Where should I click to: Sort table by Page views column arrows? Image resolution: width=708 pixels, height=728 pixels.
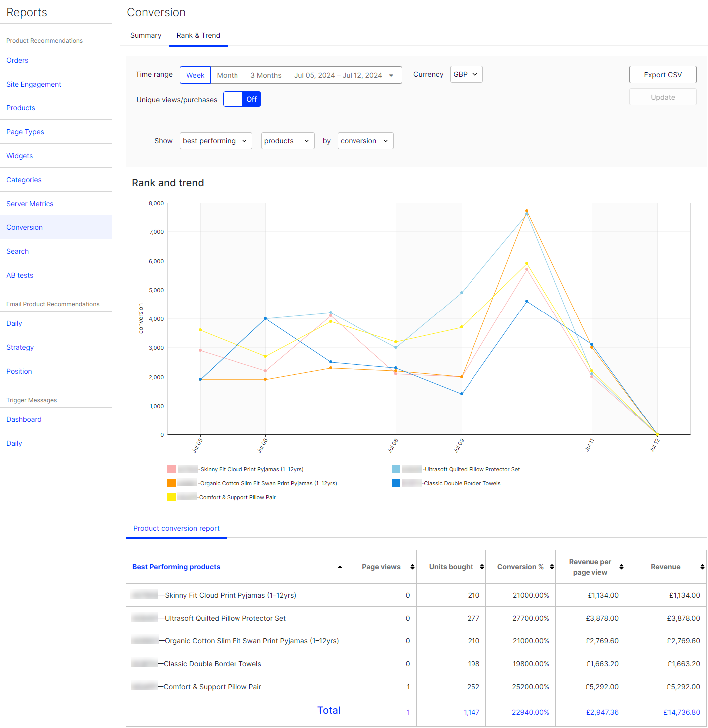(412, 567)
